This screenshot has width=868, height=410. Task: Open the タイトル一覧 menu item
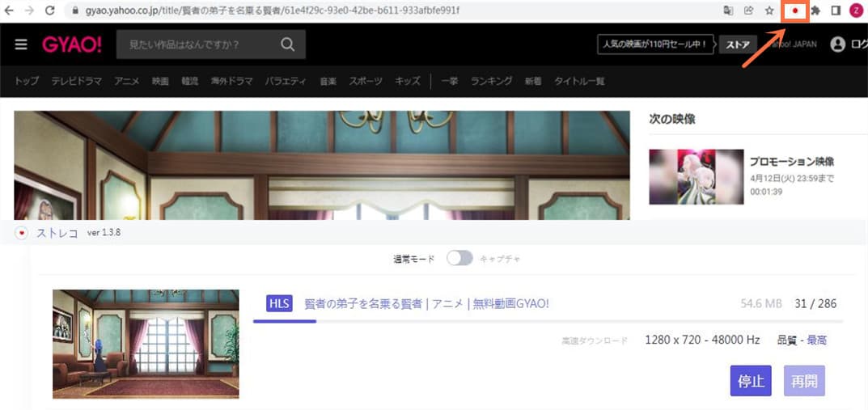579,82
